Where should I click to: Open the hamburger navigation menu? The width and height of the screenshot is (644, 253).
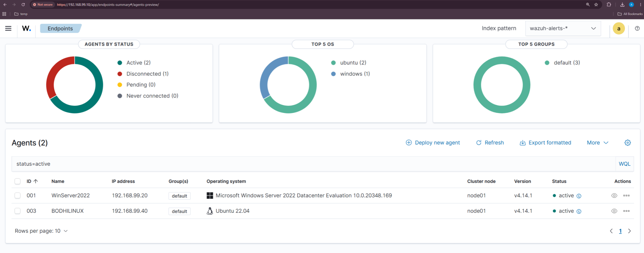pyautogui.click(x=8, y=29)
